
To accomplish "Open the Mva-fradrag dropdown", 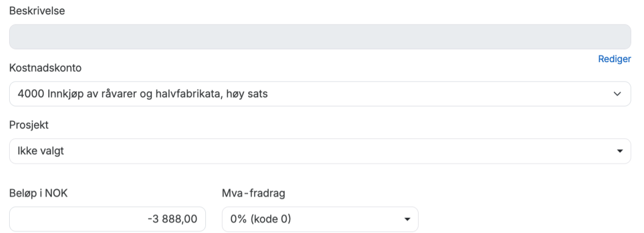I will [x=320, y=219].
